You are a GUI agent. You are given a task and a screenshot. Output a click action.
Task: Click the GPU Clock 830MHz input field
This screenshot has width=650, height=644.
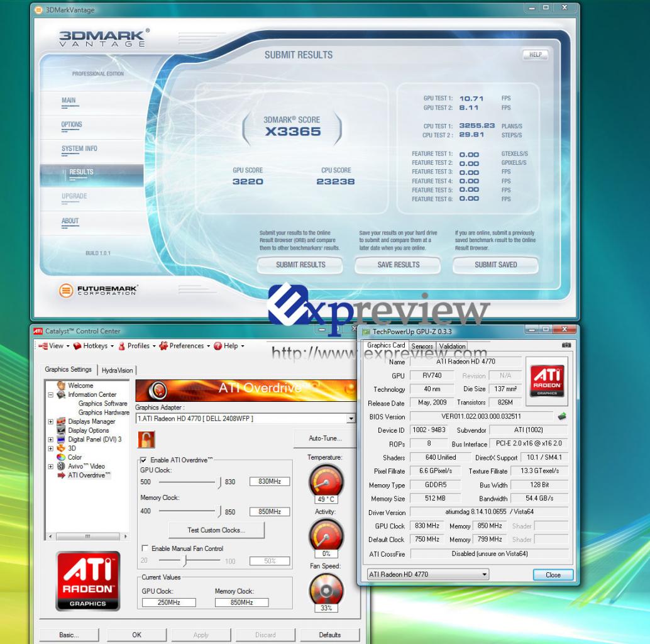pos(270,482)
